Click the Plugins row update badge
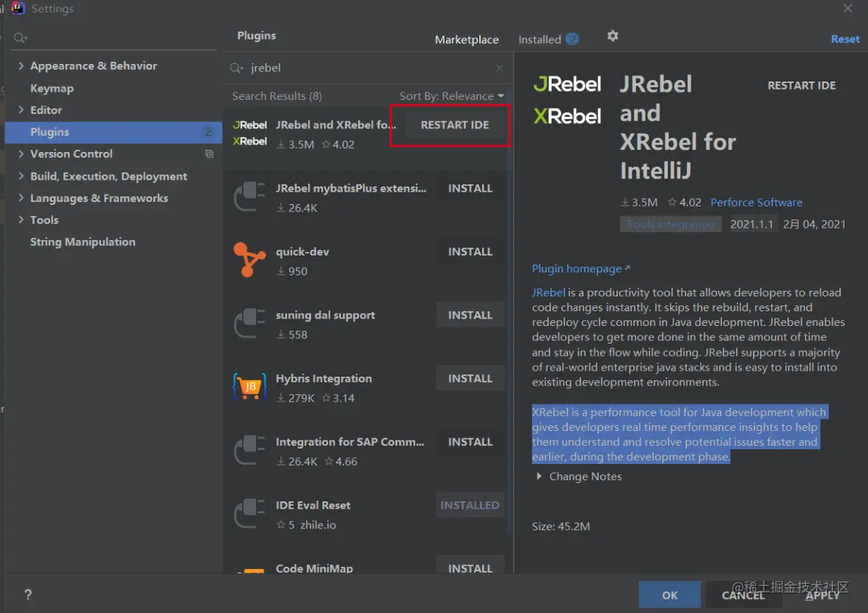This screenshot has width=868, height=613. [208, 132]
